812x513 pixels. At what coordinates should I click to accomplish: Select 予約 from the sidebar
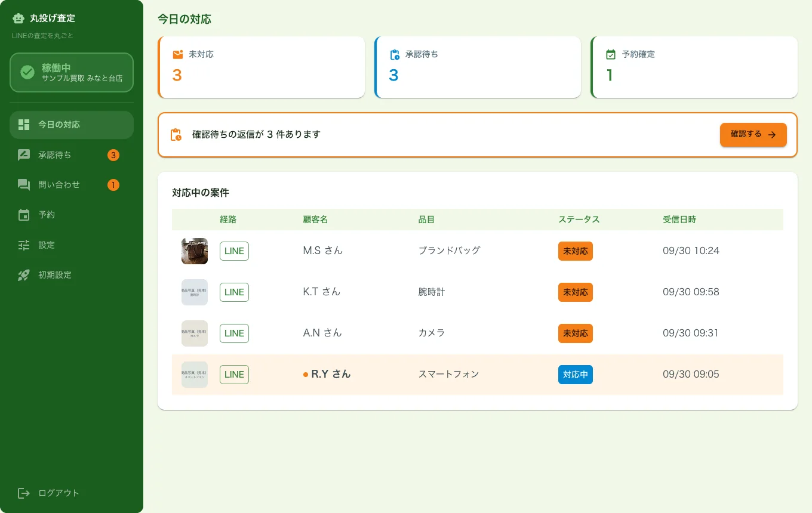tap(72, 215)
